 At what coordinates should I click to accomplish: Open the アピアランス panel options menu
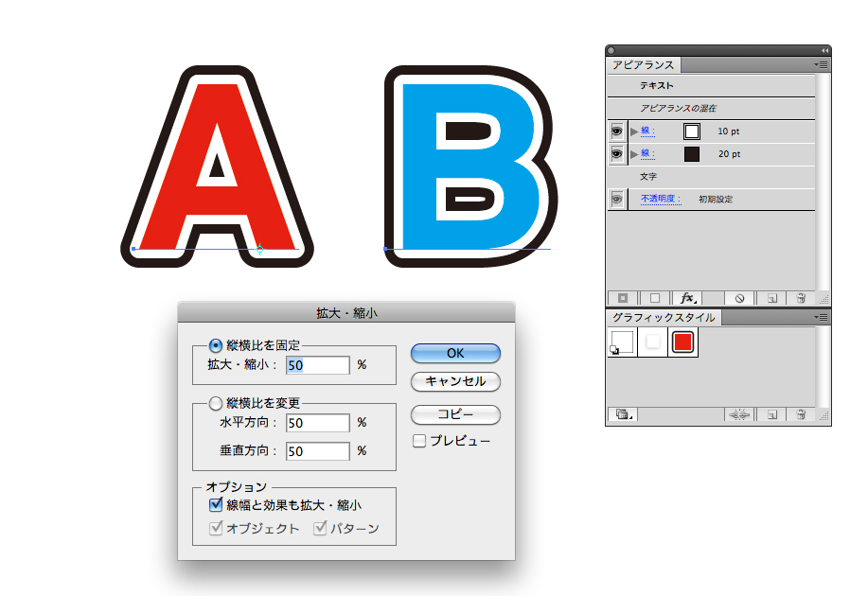click(x=821, y=64)
